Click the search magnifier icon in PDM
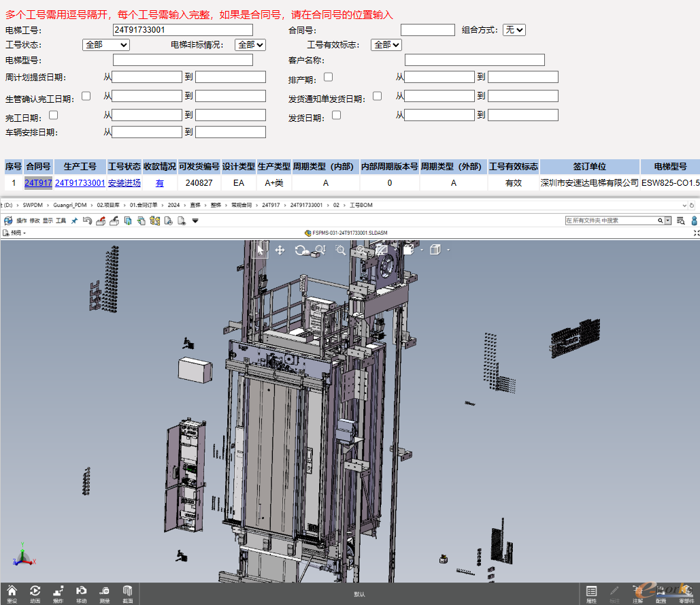The height and width of the screenshot is (605, 700). click(661, 220)
